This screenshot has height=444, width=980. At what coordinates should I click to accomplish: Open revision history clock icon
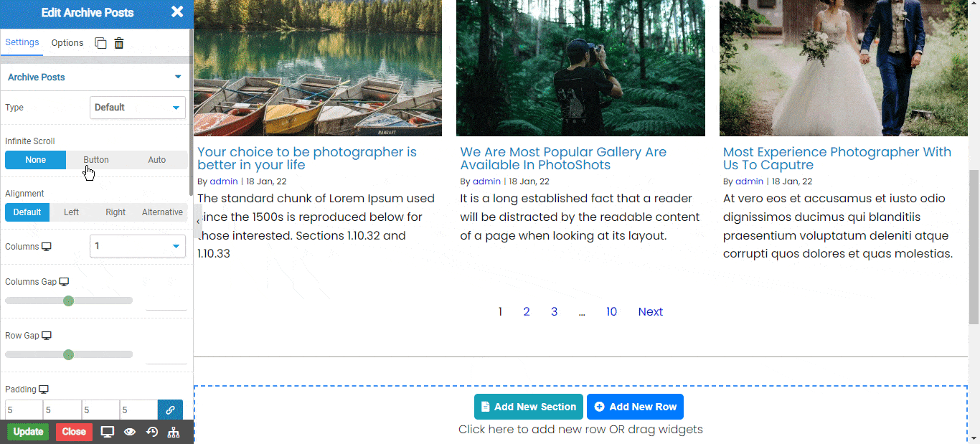click(152, 432)
